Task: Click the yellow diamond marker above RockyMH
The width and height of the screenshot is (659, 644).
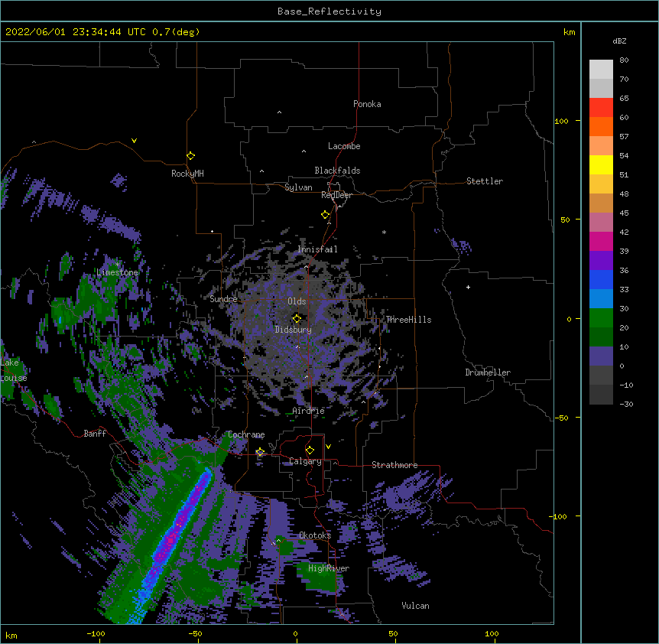Action: pos(191,156)
